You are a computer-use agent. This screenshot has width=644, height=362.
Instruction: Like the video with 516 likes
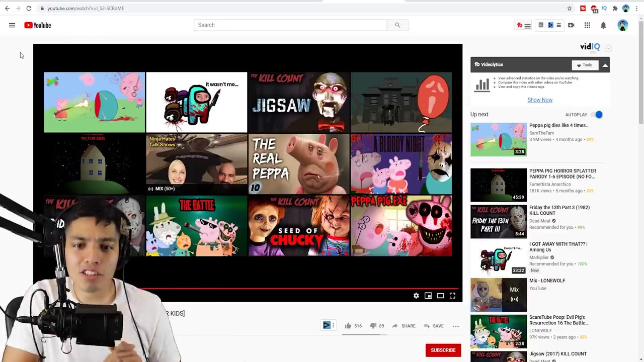point(353,326)
